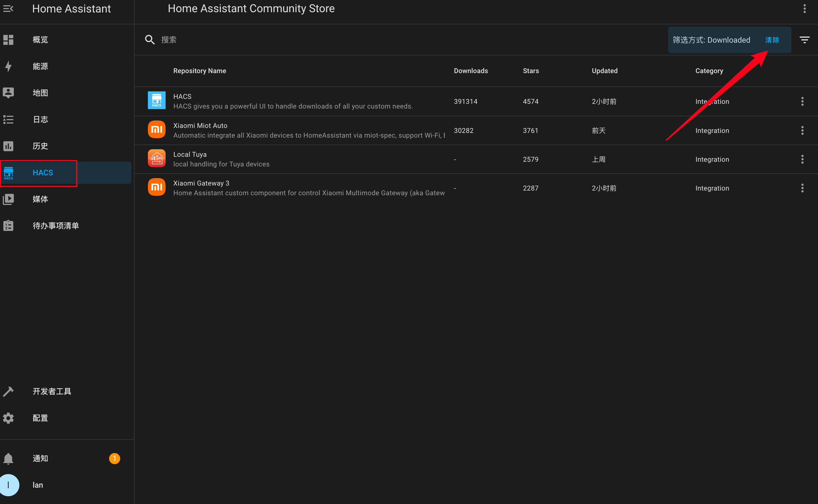Open the 地图 map icon
Viewport: 818px width, 504px height.
click(x=8, y=93)
